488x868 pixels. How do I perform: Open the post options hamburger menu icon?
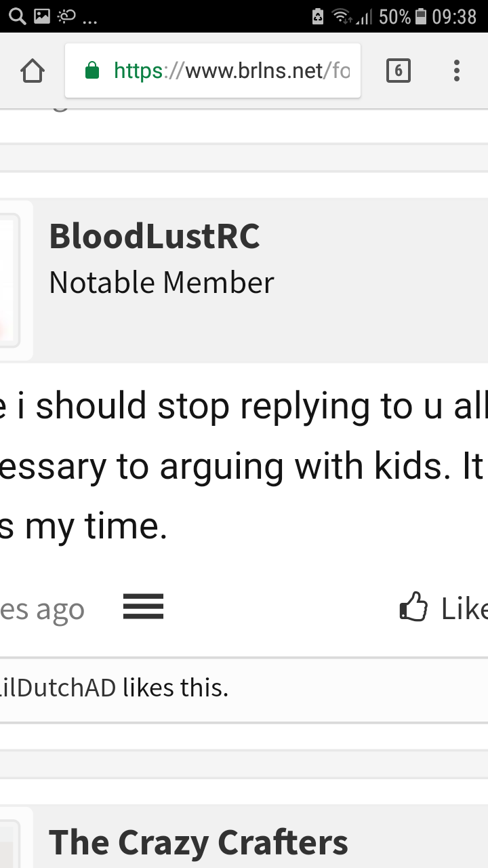143,606
